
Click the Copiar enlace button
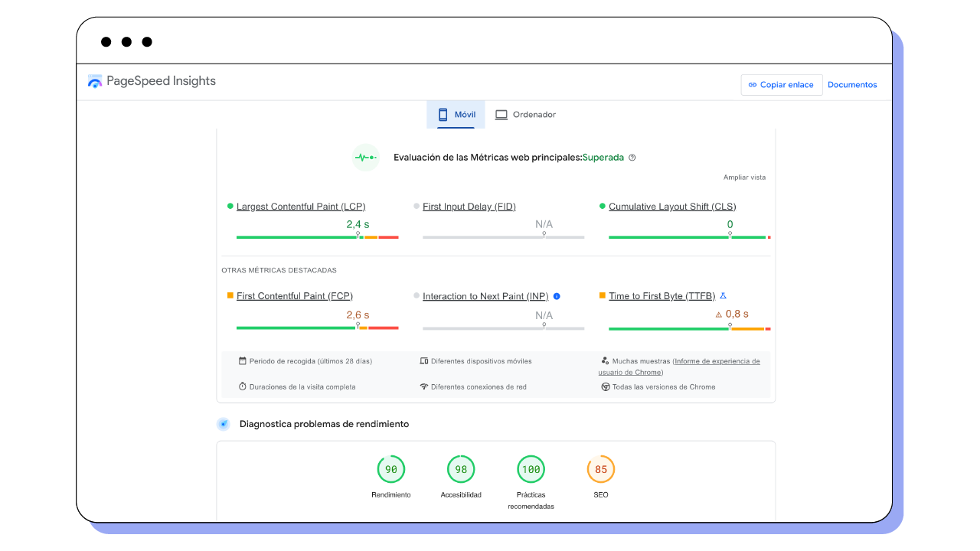(782, 84)
